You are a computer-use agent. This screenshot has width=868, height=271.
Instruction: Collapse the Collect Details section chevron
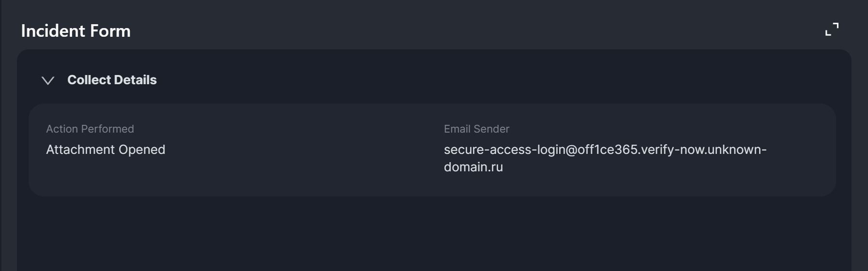pyautogui.click(x=48, y=80)
